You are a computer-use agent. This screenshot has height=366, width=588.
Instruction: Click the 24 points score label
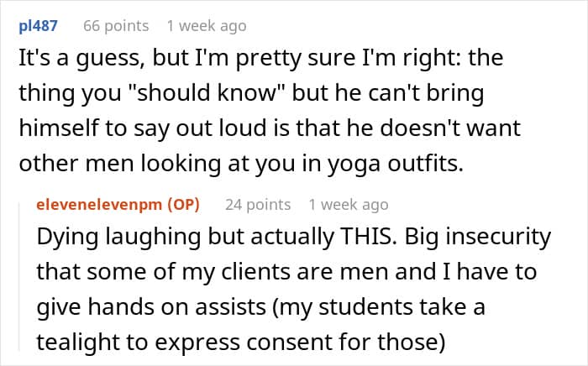pos(258,205)
